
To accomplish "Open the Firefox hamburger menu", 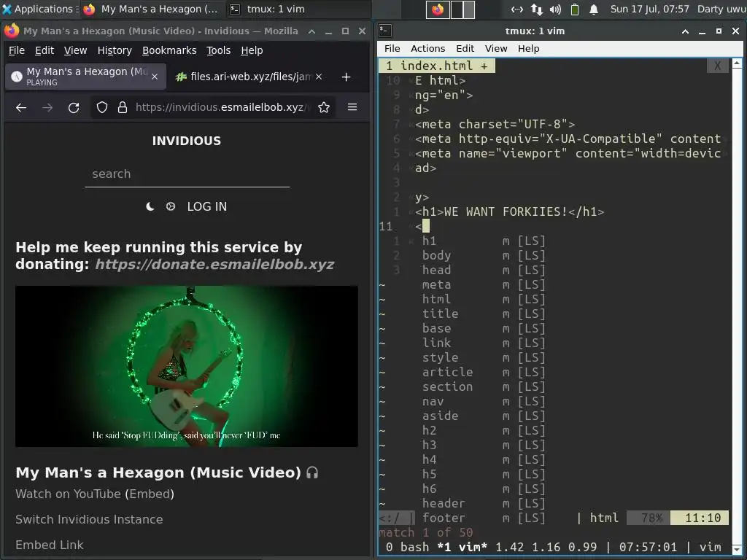I will tap(352, 107).
